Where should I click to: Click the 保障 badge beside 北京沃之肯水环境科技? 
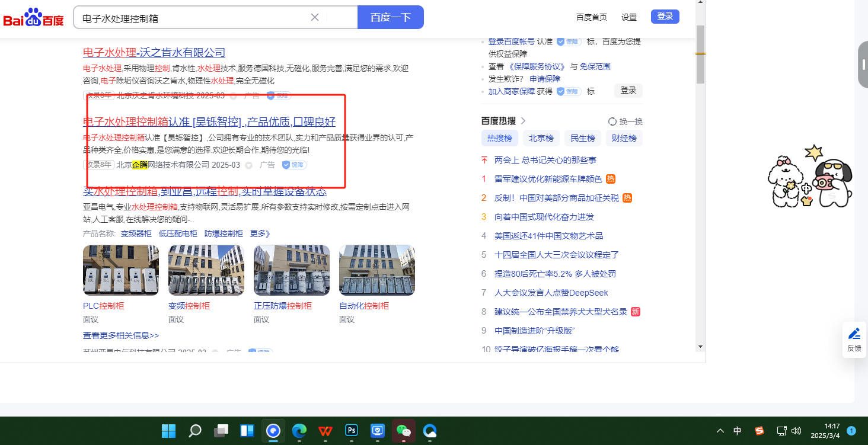click(x=279, y=95)
